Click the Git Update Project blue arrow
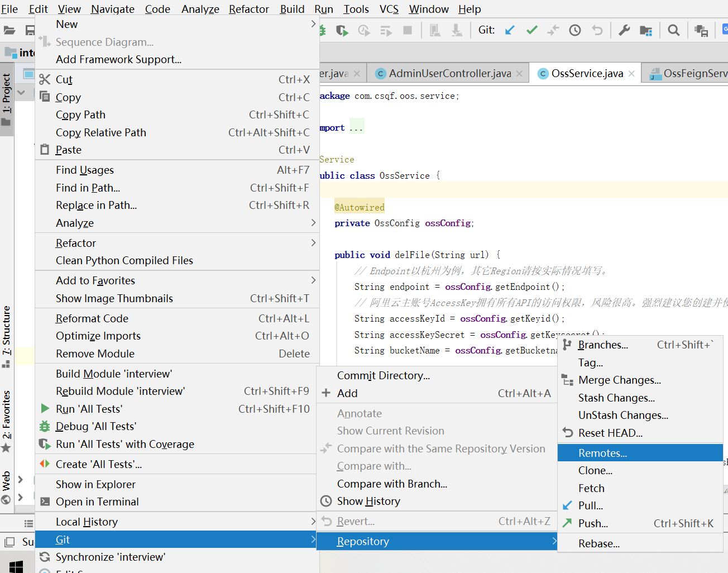This screenshot has width=728, height=573. coord(510,30)
